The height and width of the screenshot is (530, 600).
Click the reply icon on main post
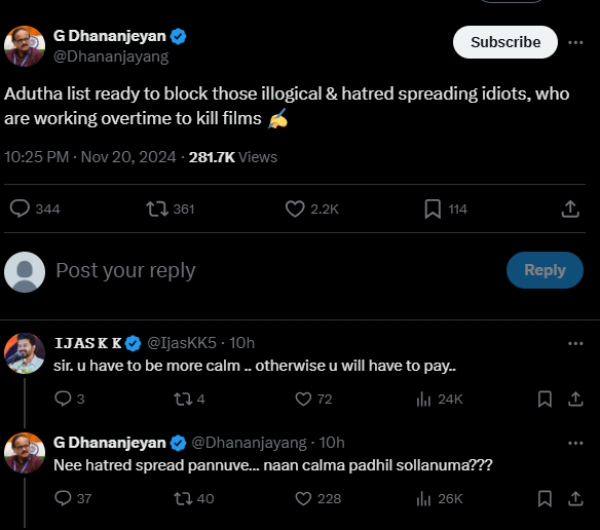tap(20, 209)
